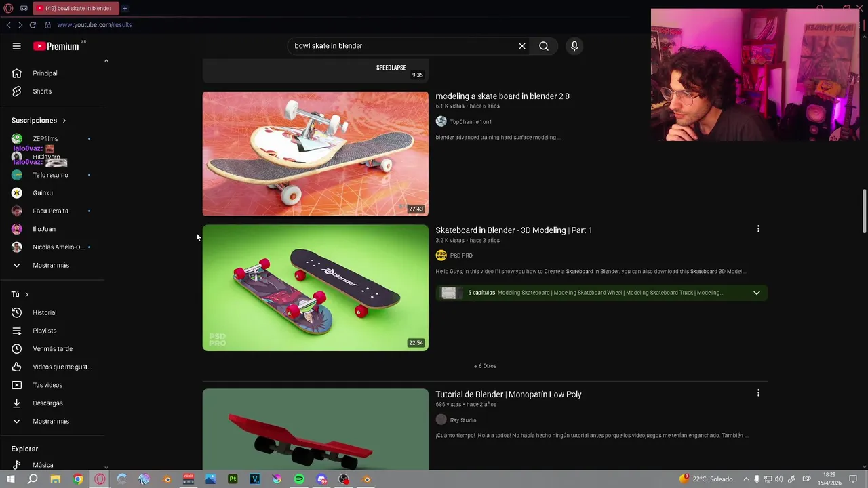Open the 22°C Soleado weather widget

[706, 479]
